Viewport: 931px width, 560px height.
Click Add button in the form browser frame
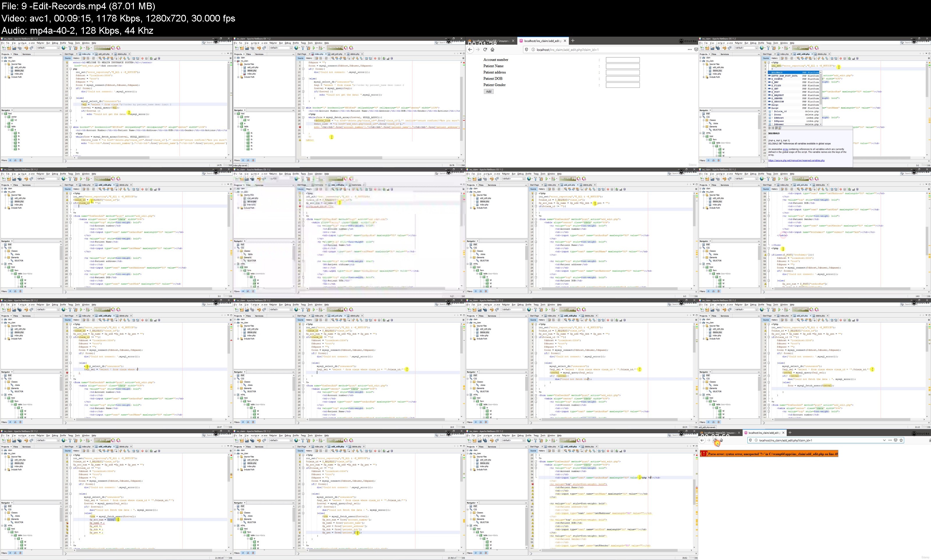click(489, 91)
